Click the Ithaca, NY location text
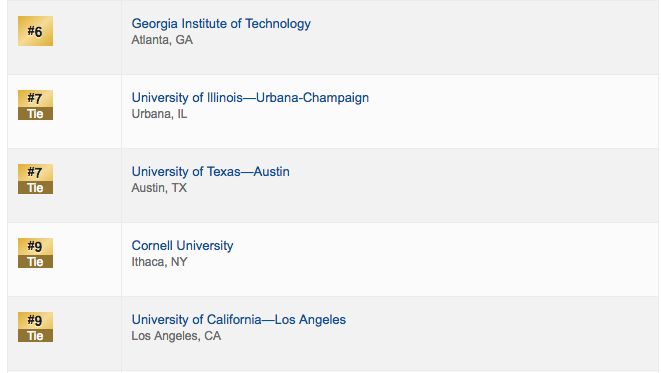Image resolution: width=661 pixels, height=373 pixels. coord(159,262)
